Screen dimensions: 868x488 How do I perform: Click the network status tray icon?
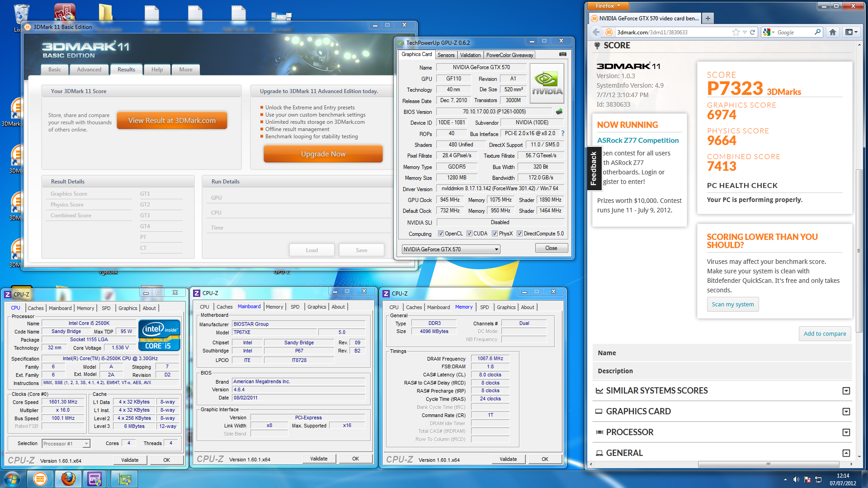(819, 479)
